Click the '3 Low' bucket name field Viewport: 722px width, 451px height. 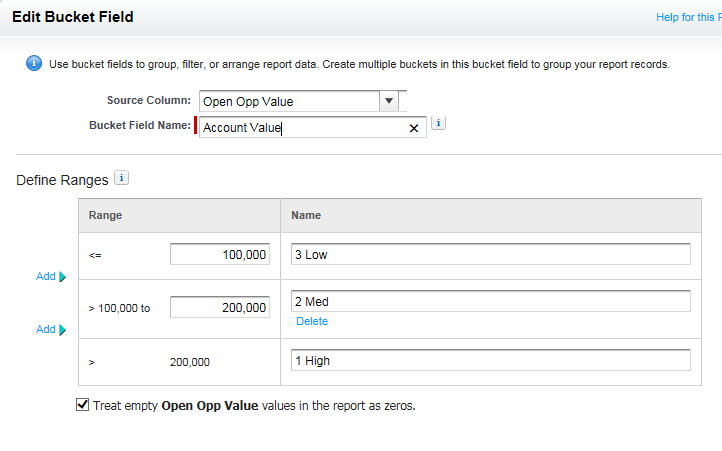coord(490,255)
